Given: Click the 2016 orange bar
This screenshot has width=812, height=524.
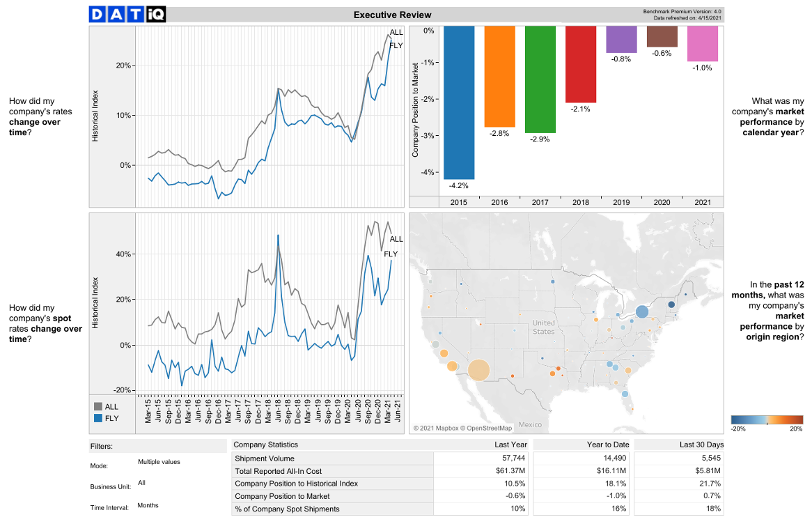Looking at the screenshot, I should (x=500, y=77).
